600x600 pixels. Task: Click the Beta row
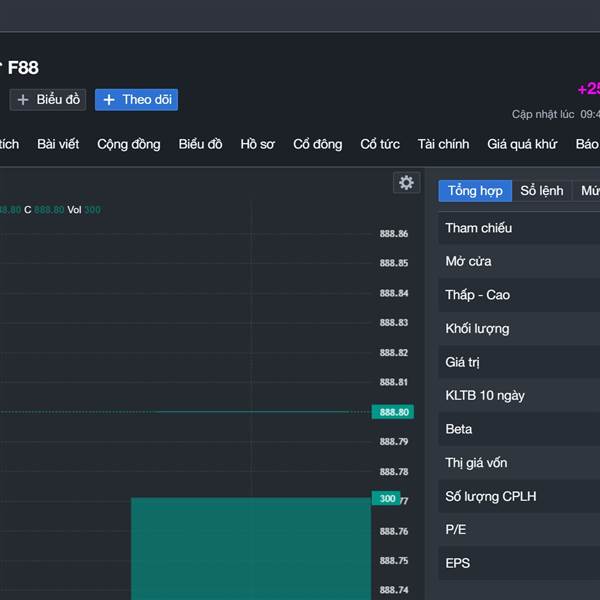tap(519, 429)
